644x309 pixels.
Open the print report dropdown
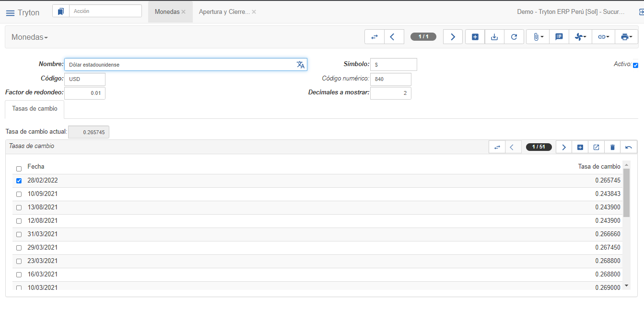[626, 37]
